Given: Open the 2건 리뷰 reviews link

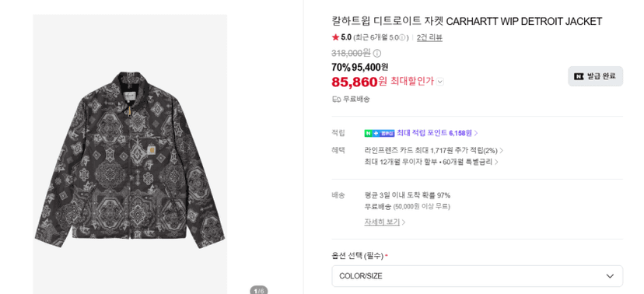Looking at the screenshot, I should click(429, 38).
